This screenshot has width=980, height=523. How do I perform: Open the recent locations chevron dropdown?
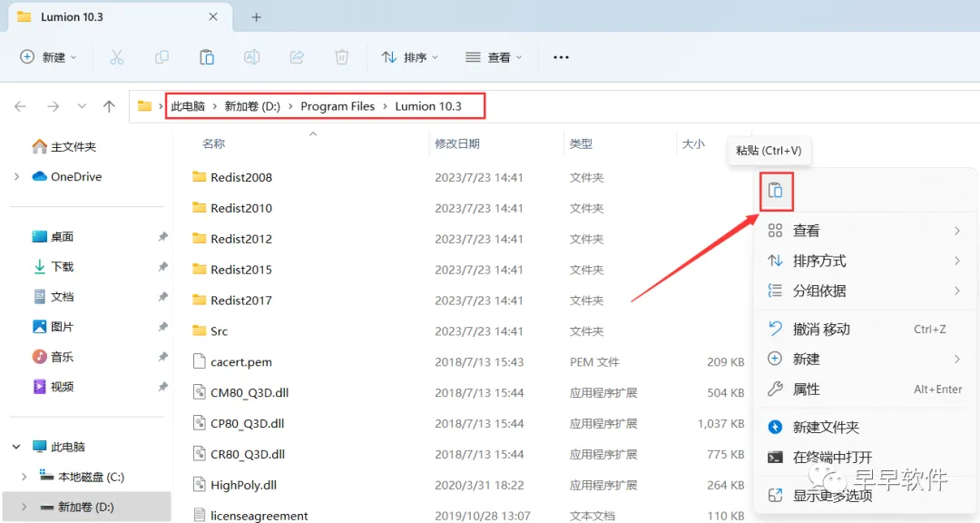coord(82,106)
